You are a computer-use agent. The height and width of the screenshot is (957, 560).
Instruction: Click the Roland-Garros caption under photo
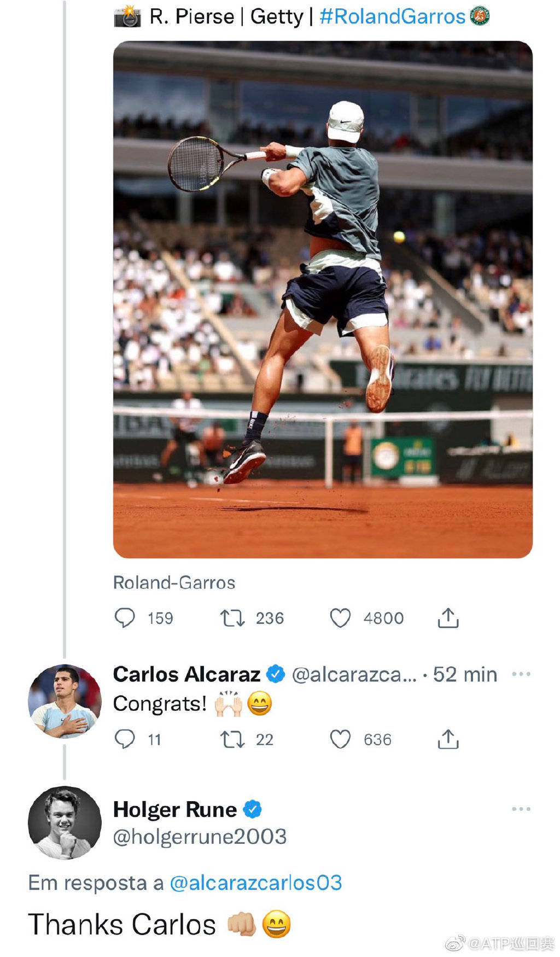[x=174, y=582]
